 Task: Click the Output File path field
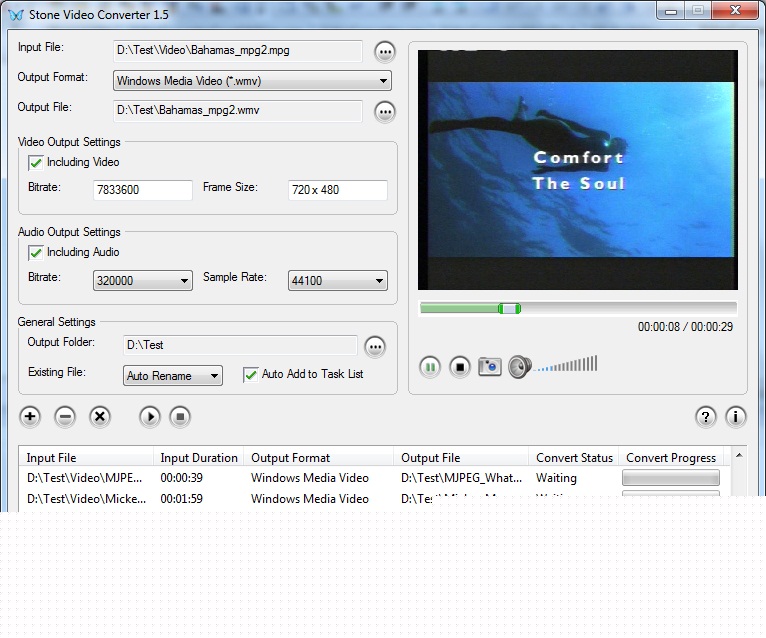pyautogui.click(x=238, y=111)
